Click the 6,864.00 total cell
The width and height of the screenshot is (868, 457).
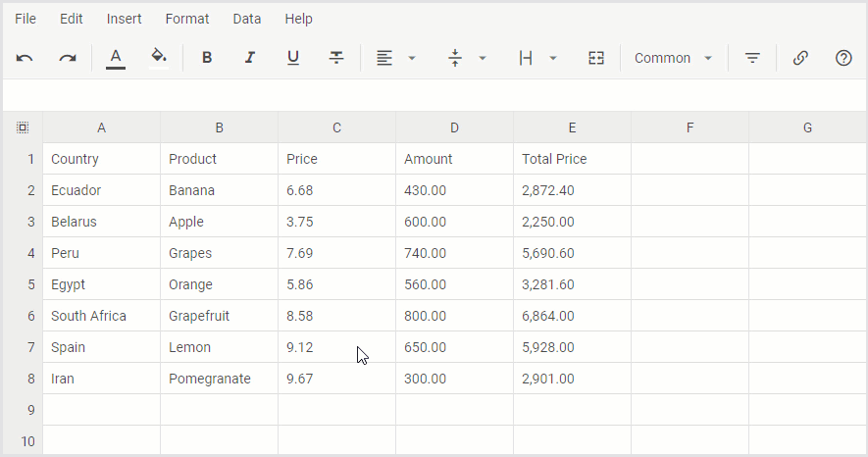(x=573, y=316)
